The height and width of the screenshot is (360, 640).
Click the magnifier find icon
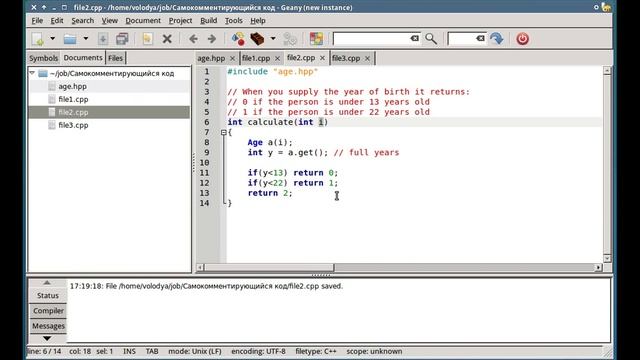pos(431,39)
